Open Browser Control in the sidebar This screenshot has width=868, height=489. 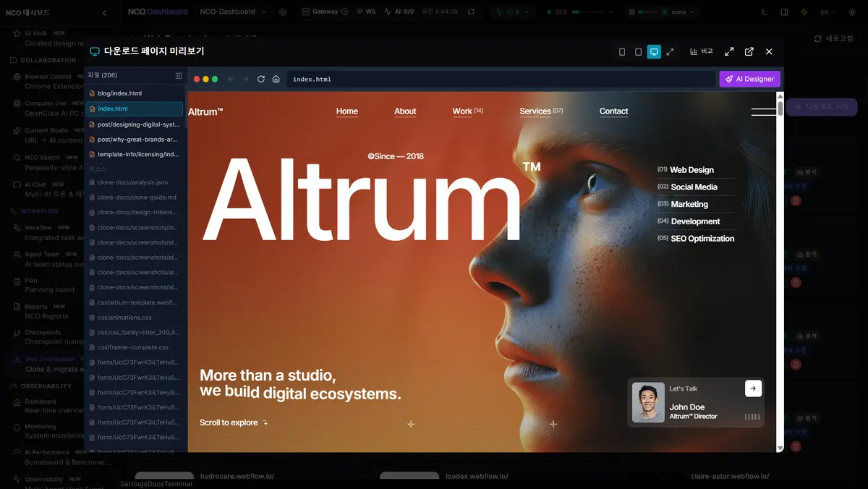click(48, 81)
